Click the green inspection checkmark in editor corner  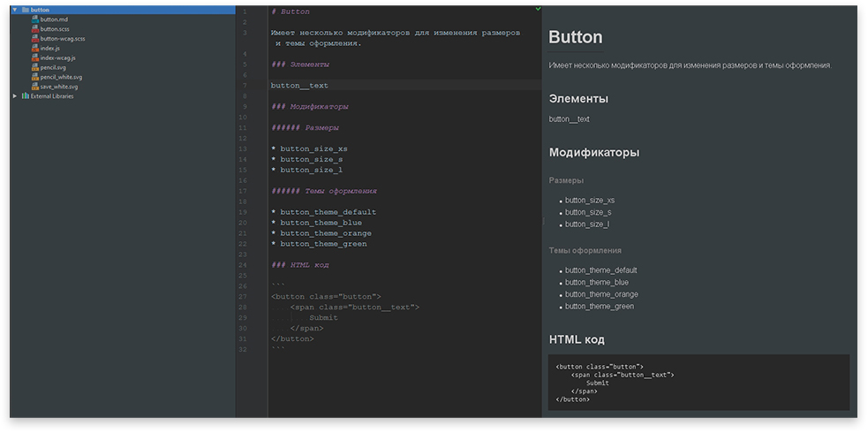[538, 9]
